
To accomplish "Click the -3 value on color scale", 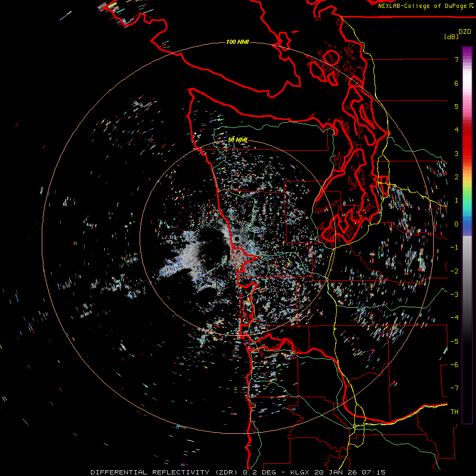I will pyautogui.click(x=454, y=294).
